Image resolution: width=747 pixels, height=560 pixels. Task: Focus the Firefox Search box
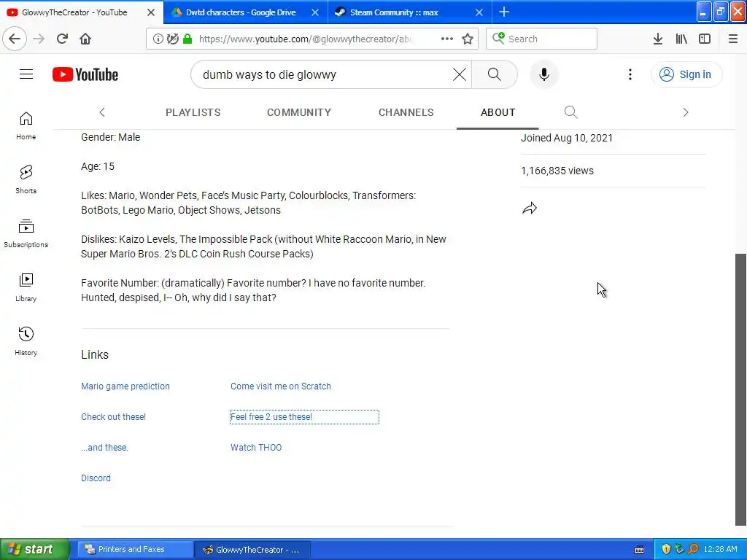(x=542, y=39)
